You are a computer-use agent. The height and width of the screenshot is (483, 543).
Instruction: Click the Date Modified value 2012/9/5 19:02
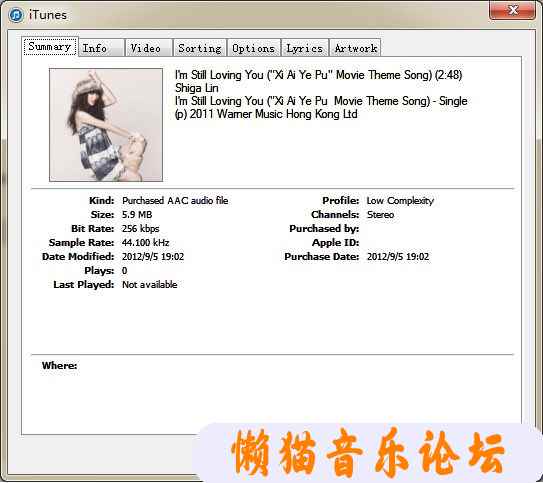point(153,257)
